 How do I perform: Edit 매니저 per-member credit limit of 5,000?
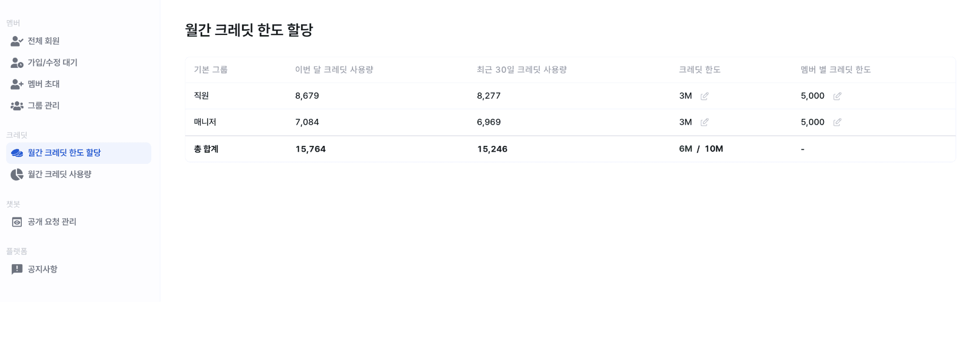point(838,122)
